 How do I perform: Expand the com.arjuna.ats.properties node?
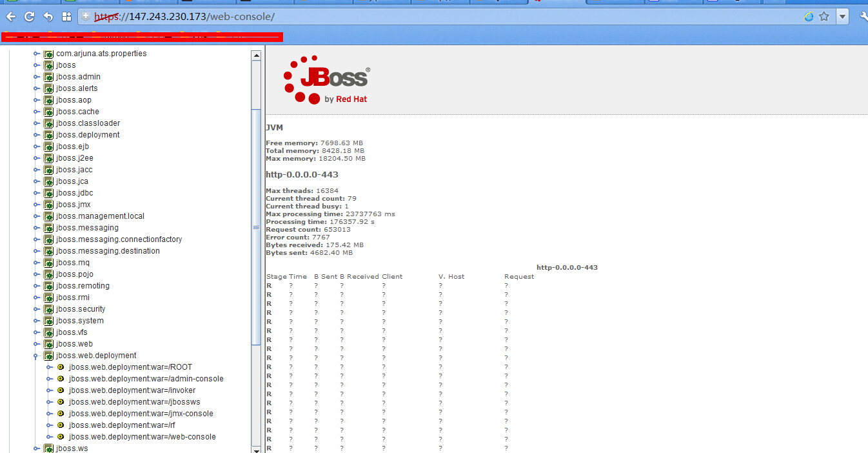[37, 54]
